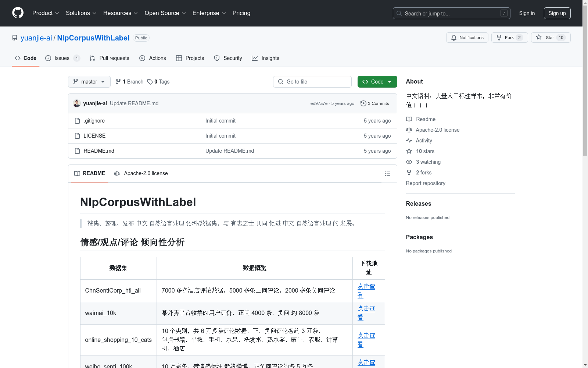Viewport: 588px width, 368px height.
Task: Click the file icon beside README.md
Action: (77, 151)
